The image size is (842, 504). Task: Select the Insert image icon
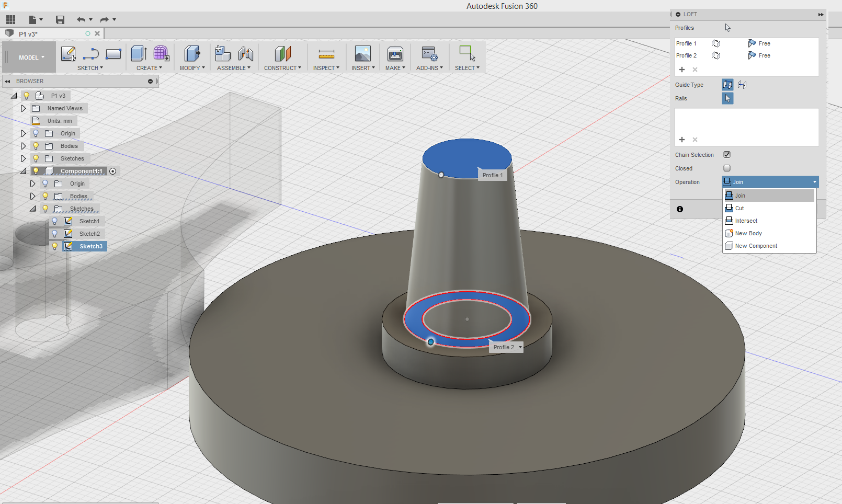(362, 53)
